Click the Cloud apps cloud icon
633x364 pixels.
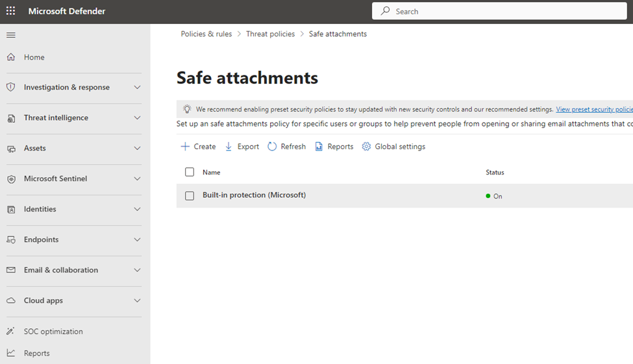click(x=11, y=300)
